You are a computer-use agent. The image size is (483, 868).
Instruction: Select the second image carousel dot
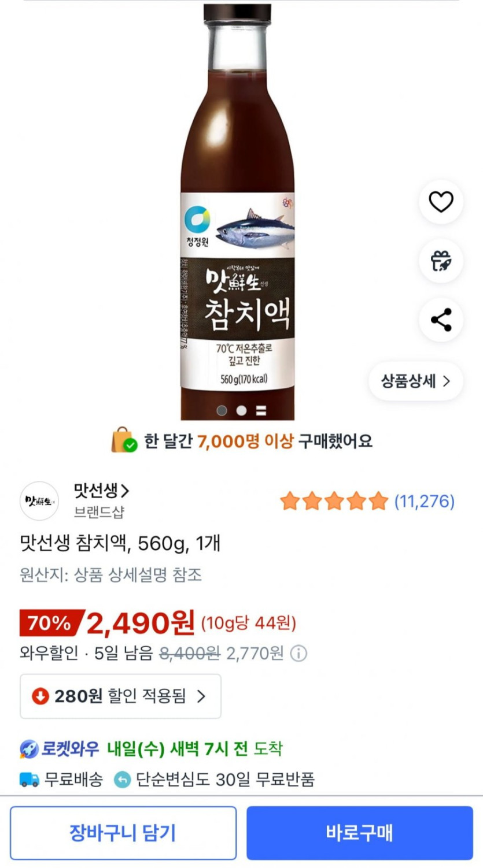pos(241,410)
